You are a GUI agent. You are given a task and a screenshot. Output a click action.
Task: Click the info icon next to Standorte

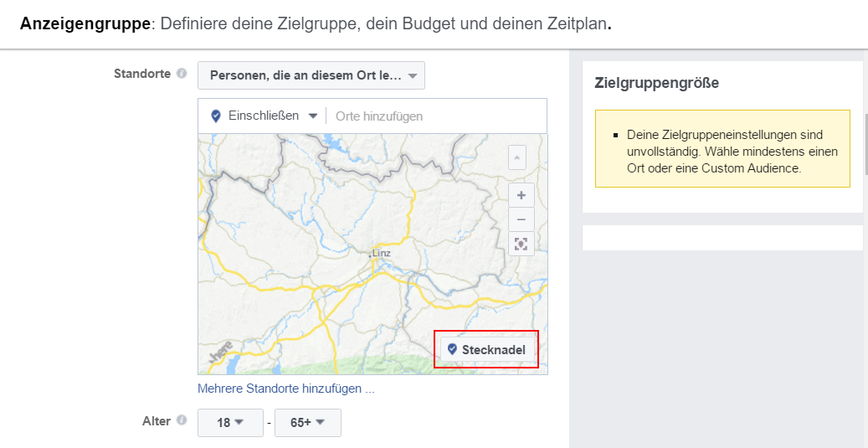(x=182, y=74)
